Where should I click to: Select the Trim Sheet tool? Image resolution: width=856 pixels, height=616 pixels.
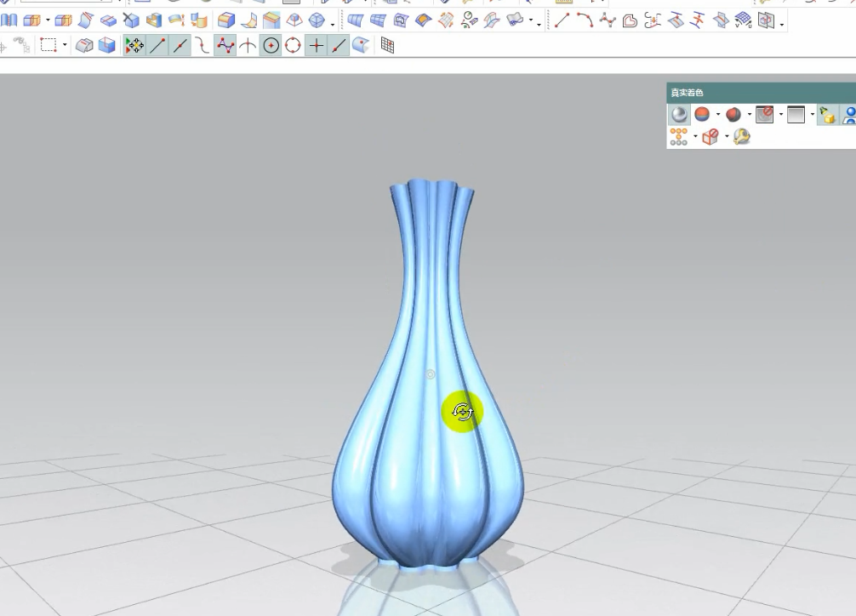tap(86, 20)
